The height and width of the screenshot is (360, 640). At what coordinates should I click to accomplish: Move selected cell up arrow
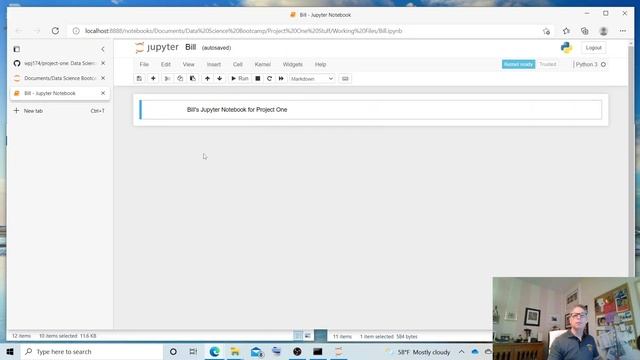click(x=207, y=78)
